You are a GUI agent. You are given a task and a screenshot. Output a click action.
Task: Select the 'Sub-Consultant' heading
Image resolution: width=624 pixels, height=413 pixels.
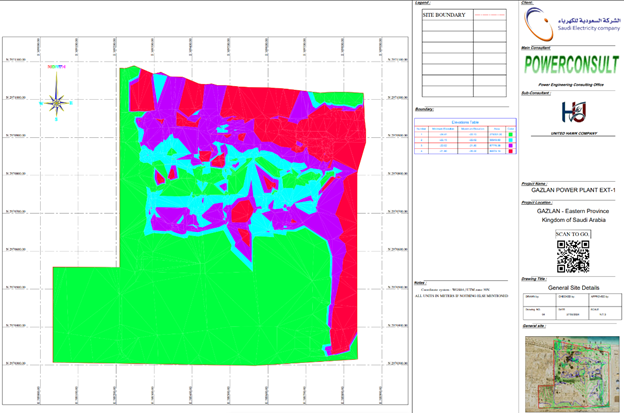coord(536,93)
